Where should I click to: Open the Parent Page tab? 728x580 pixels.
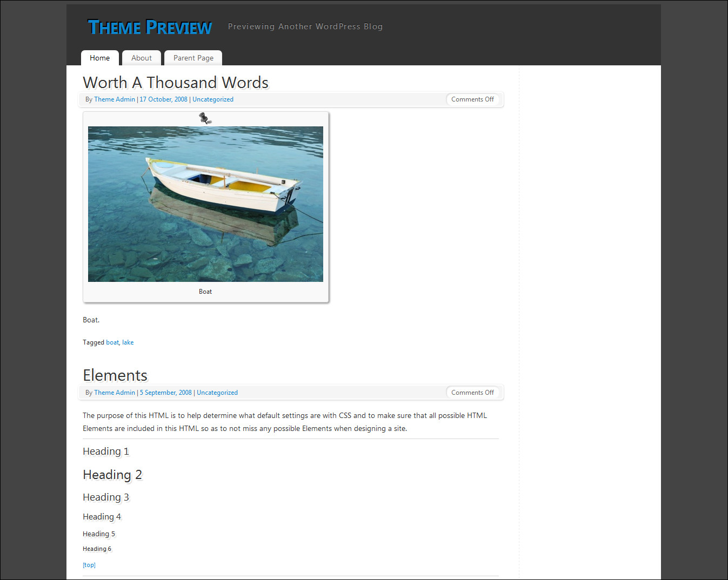click(x=193, y=58)
